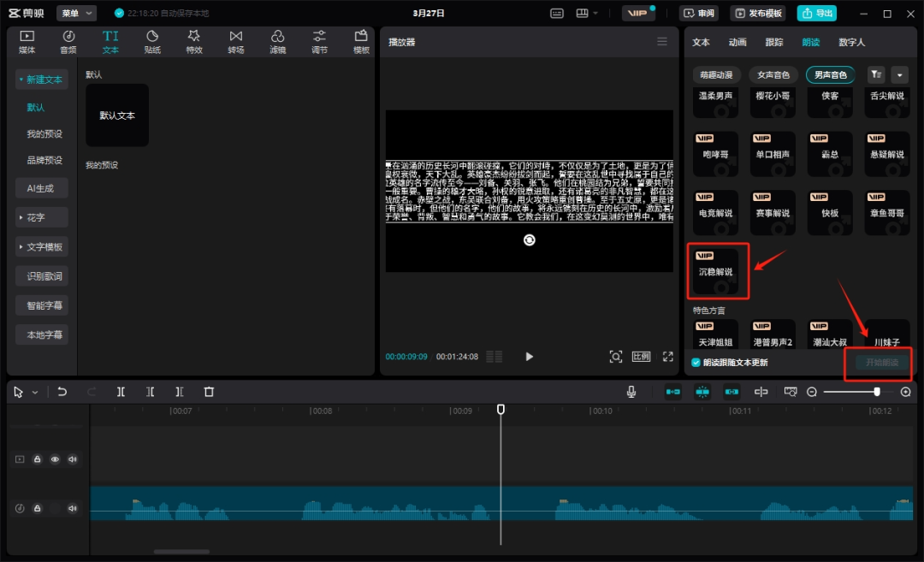The image size is (924, 562).
Task: Click the 导出 export button
Action: coord(817,13)
